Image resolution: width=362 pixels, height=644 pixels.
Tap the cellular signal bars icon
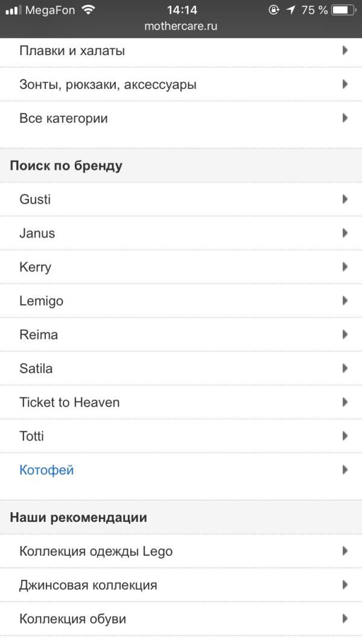[x=13, y=10]
